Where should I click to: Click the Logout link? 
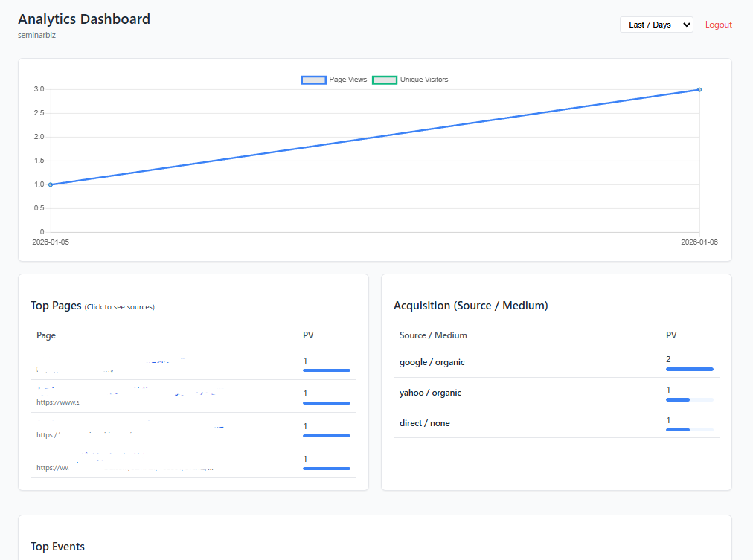[x=719, y=25]
